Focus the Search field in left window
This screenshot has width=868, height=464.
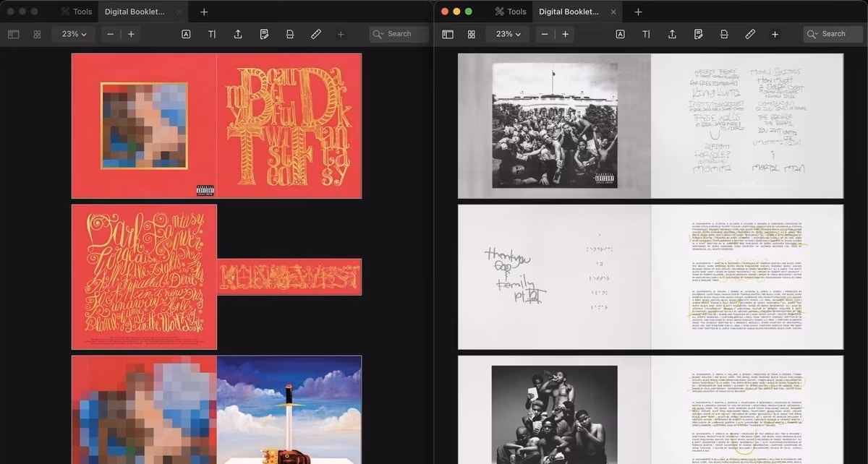(x=399, y=34)
